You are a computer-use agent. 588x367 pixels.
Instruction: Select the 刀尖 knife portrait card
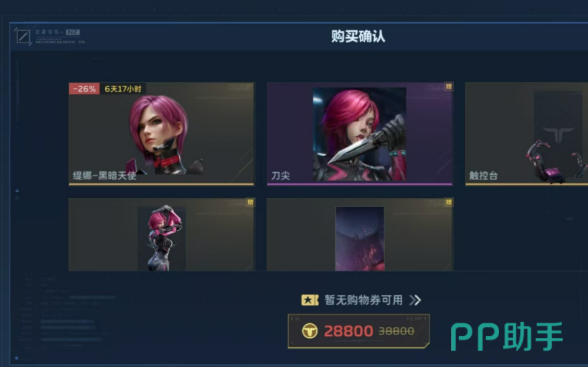point(360,133)
